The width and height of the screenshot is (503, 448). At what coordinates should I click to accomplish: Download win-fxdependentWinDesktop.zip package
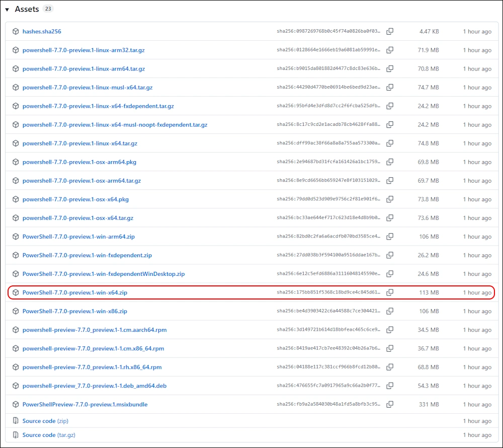pos(104,274)
